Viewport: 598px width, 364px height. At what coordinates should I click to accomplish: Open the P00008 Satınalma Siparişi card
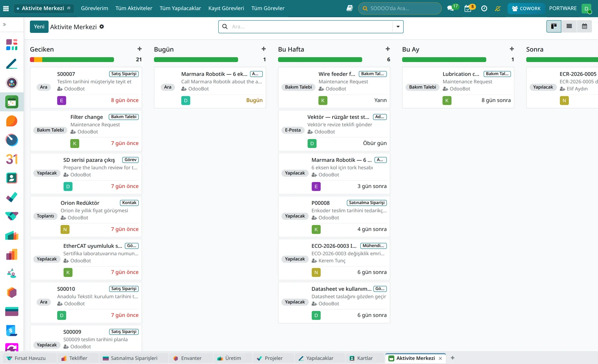point(334,216)
